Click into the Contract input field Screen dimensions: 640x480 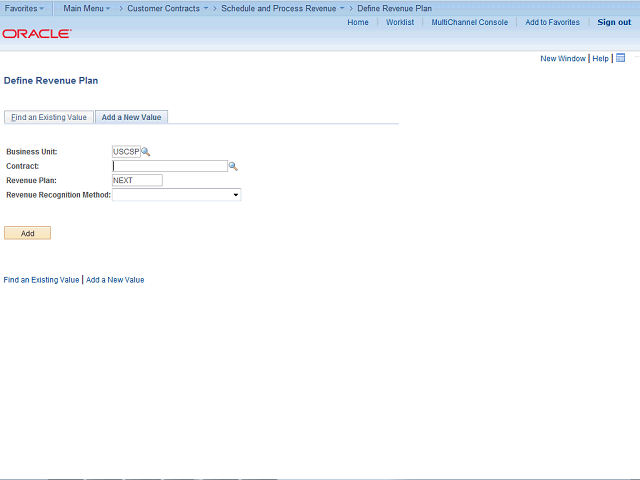pyautogui.click(x=170, y=166)
